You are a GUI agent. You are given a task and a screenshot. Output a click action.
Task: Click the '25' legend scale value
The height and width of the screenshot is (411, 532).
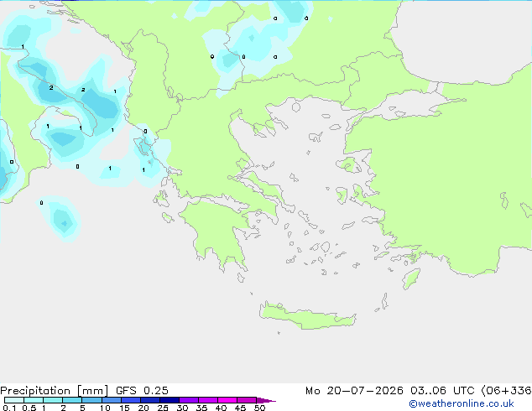[x=163, y=408]
